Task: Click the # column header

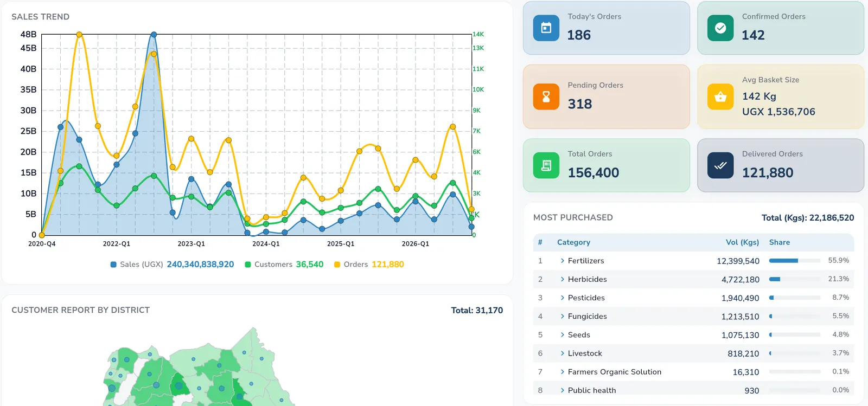Action: pyautogui.click(x=540, y=242)
